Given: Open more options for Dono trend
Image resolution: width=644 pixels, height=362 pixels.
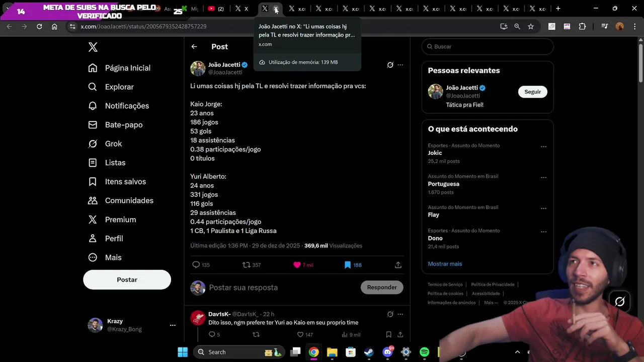Looking at the screenshot, I should pos(543,232).
